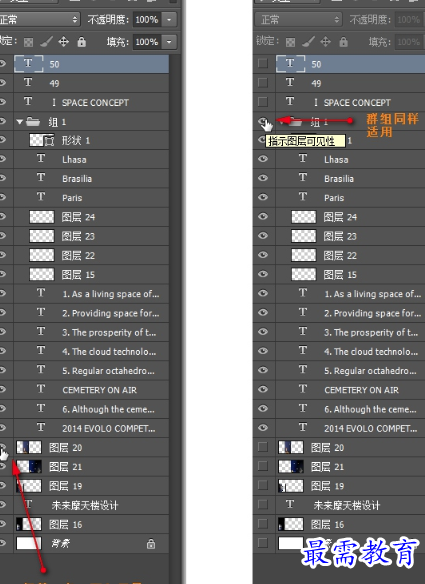425x584 pixels.
Task: Click T icon of 5. Regular octahedro layer, right
Action: [303, 370]
